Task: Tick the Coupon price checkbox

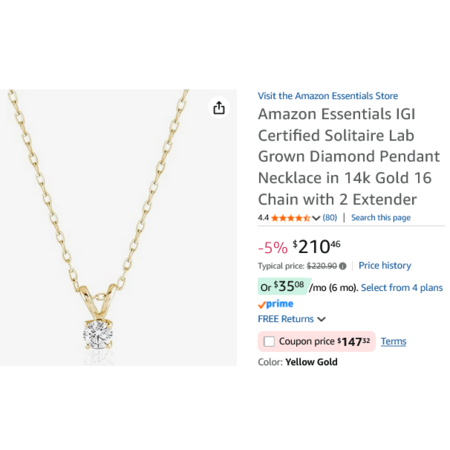Action: point(269,341)
